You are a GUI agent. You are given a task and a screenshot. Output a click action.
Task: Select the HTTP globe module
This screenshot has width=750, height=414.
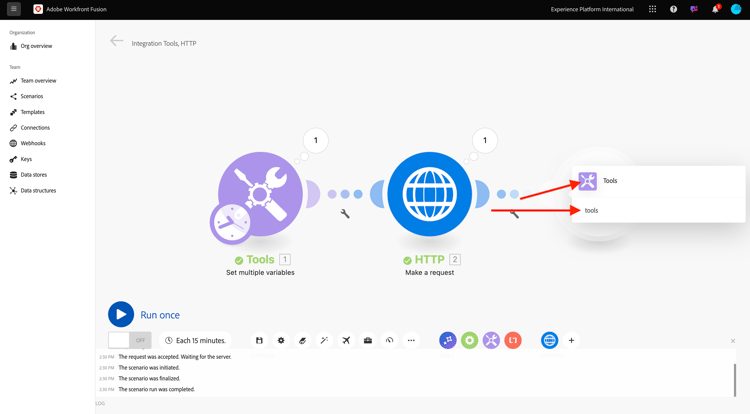coord(430,194)
